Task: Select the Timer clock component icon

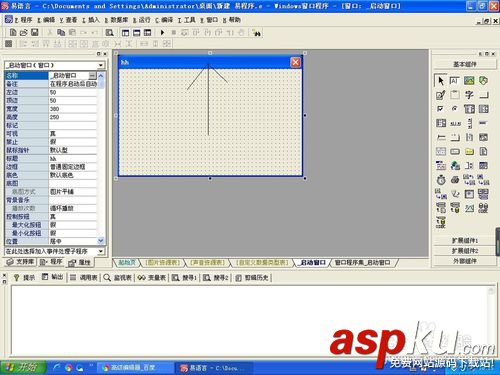Action: pos(441,180)
